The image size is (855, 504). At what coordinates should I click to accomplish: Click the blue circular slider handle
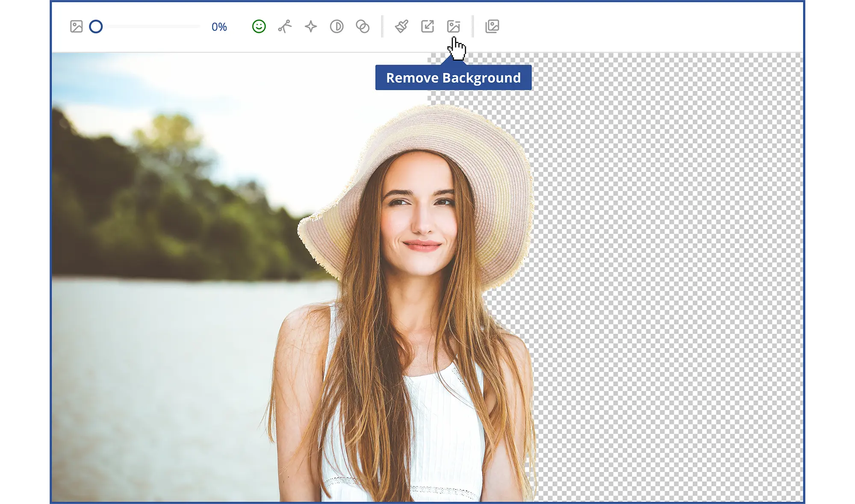coord(96,27)
